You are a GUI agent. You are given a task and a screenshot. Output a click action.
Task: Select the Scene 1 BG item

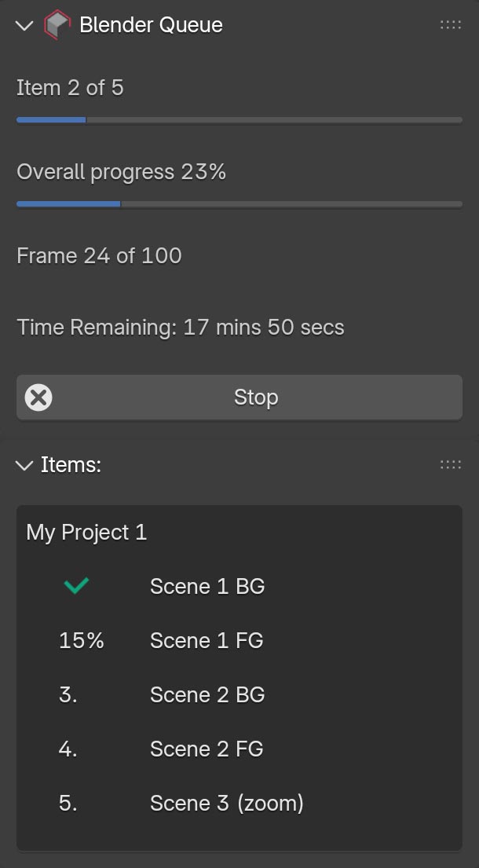tap(207, 587)
